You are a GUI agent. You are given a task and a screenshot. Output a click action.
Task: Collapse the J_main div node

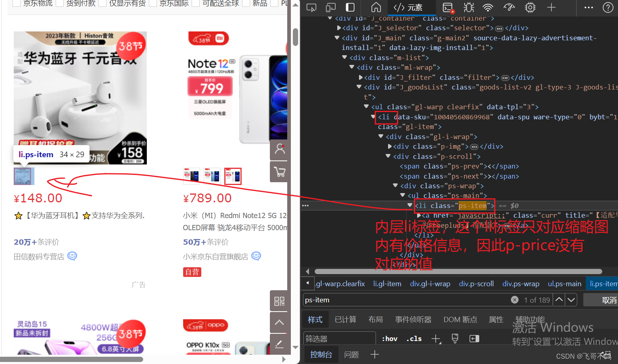point(337,37)
